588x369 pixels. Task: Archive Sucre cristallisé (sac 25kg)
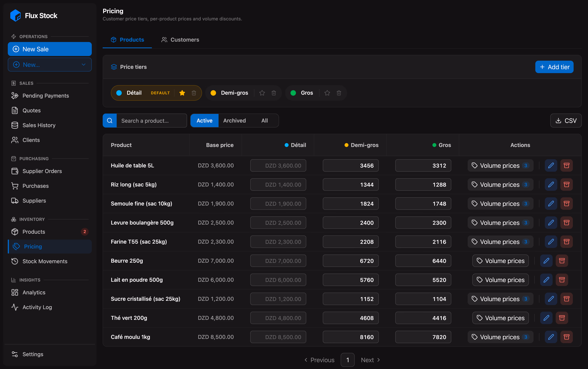click(x=566, y=299)
